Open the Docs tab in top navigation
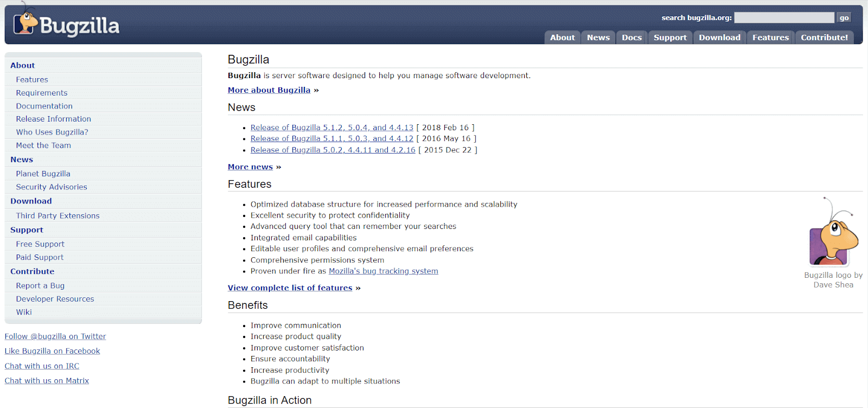Image resolution: width=868 pixels, height=408 pixels. (631, 37)
